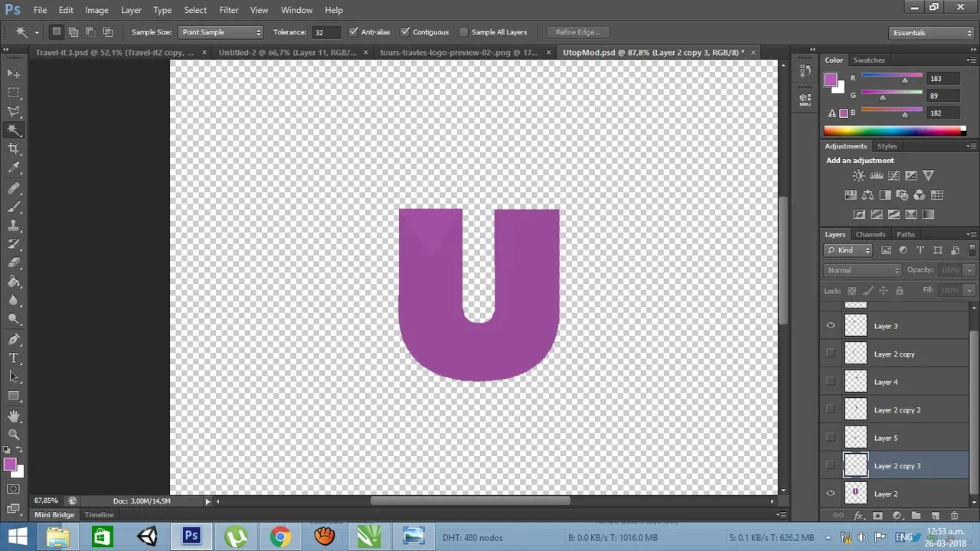Select the Paint Bucket tool
This screenshot has width=980, height=551.
tap(14, 282)
